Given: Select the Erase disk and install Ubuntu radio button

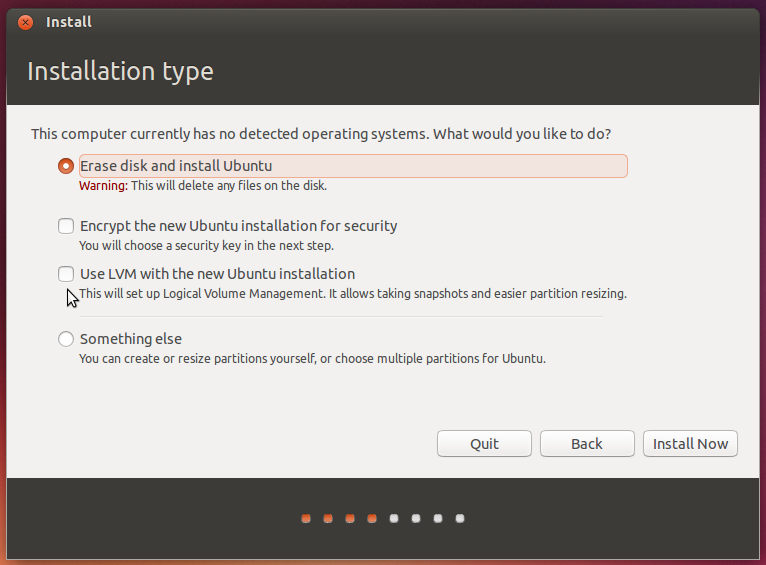Looking at the screenshot, I should pos(66,166).
